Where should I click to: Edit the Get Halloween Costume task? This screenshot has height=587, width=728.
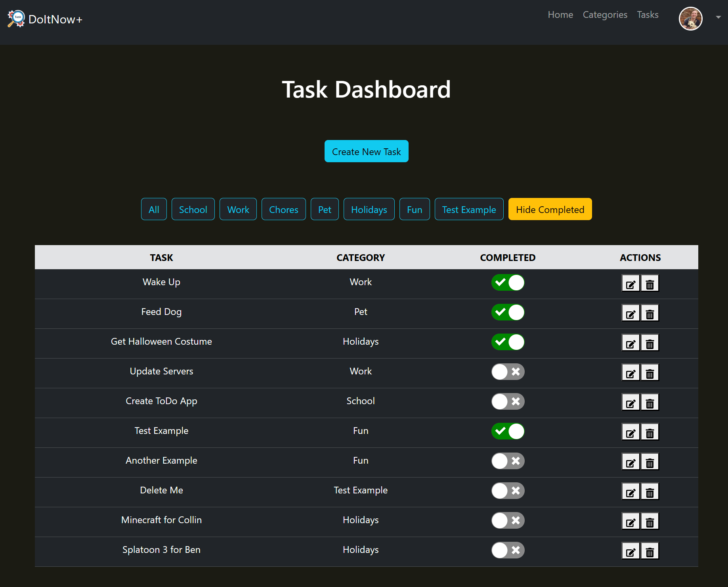tap(630, 343)
